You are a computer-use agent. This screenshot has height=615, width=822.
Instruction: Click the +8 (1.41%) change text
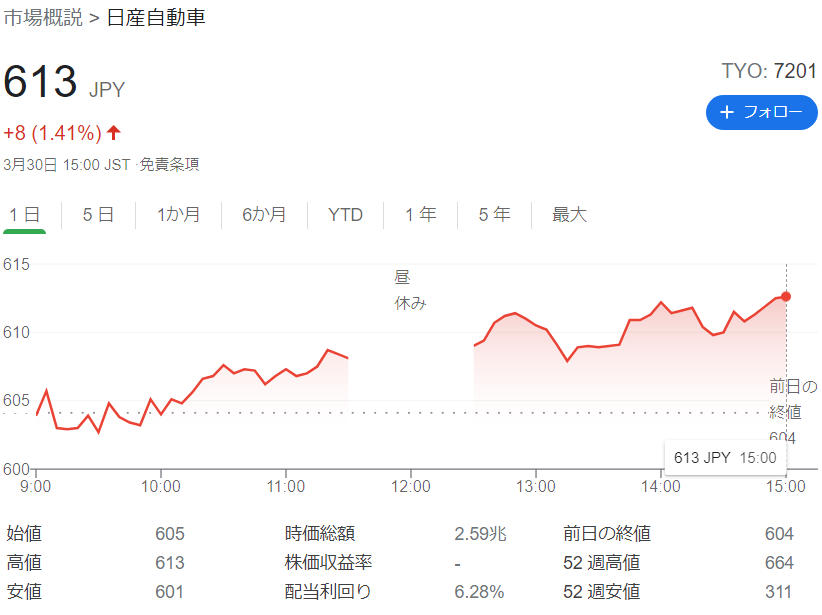click(x=52, y=133)
